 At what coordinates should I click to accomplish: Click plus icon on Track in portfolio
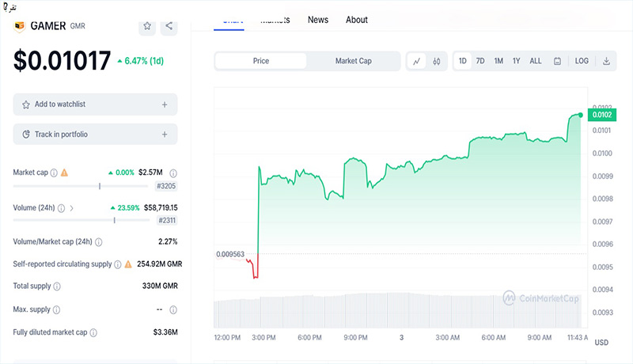click(x=165, y=135)
